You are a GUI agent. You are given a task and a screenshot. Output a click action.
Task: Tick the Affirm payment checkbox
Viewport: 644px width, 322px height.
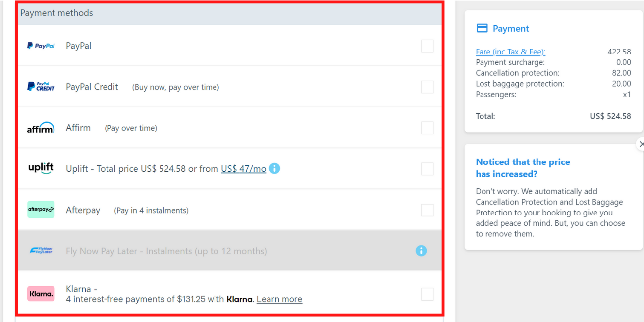click(427, 128)
